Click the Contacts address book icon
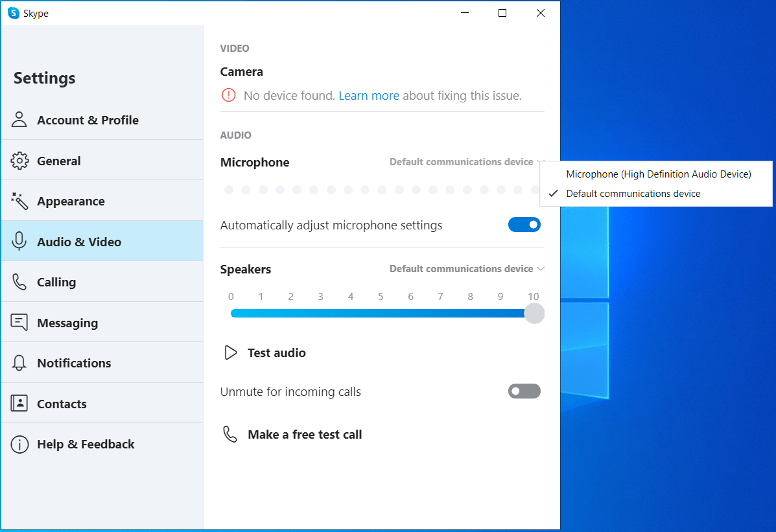This screenshot has width=776, height=532. 19,403
